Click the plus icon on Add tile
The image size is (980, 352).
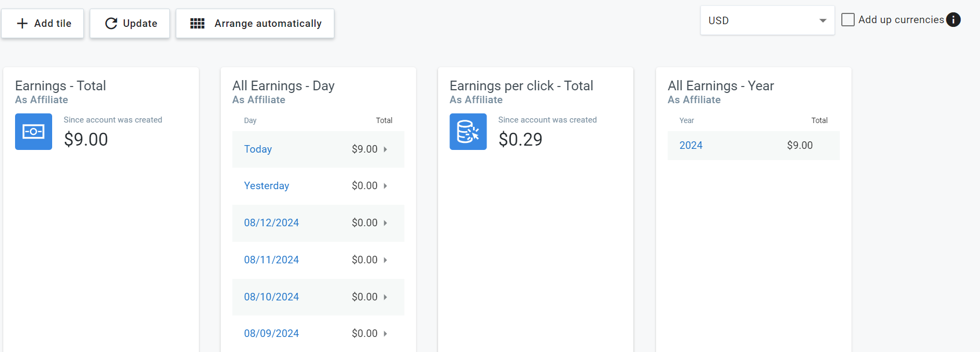22,24
